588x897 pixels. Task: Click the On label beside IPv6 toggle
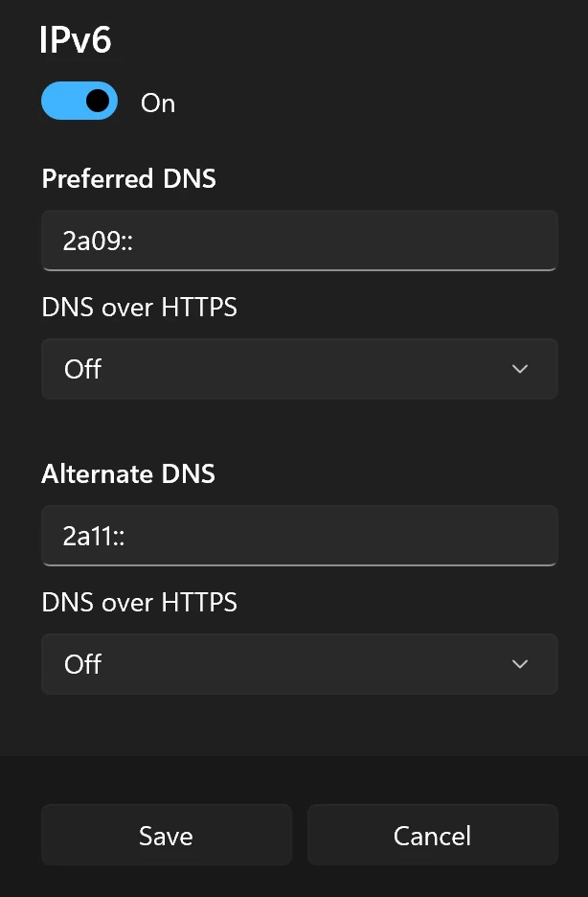[x=158, y=103]
